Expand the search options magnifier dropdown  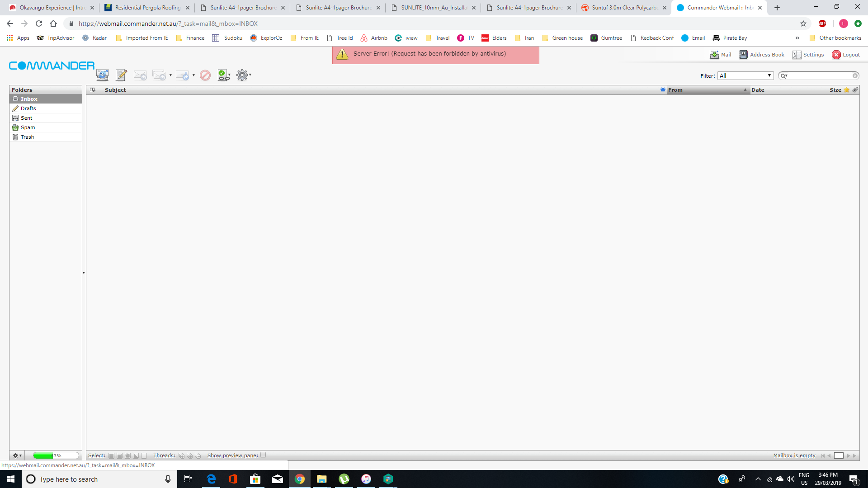click(784, 76)
